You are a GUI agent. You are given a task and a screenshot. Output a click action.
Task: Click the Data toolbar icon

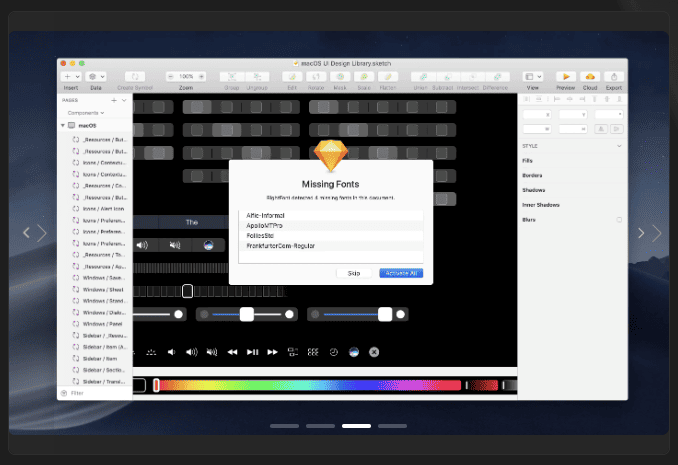point(93,77)
